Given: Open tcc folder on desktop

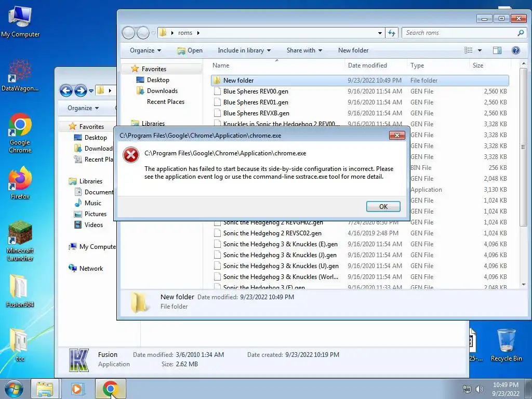Looking at the screenshot, I should [20, 345].
